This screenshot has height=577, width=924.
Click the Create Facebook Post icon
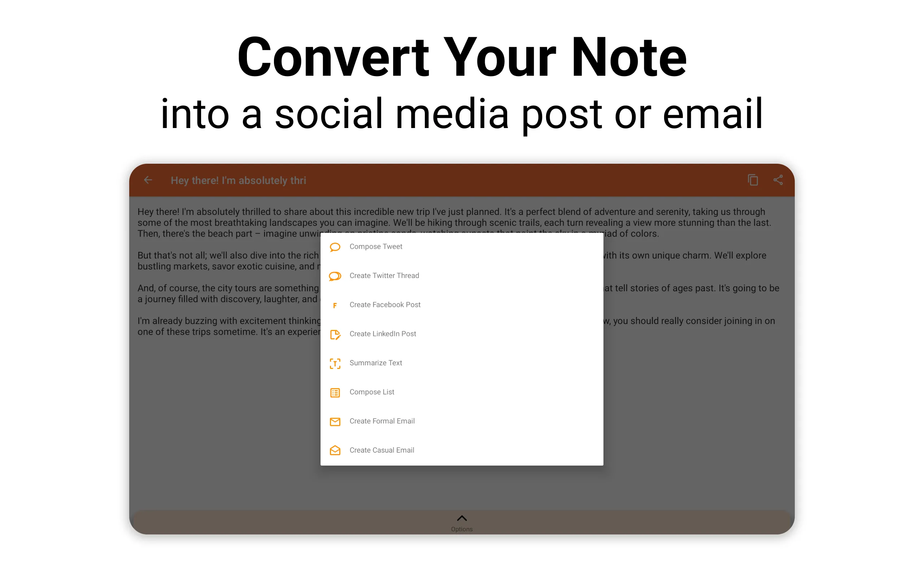tap(336, 304)
